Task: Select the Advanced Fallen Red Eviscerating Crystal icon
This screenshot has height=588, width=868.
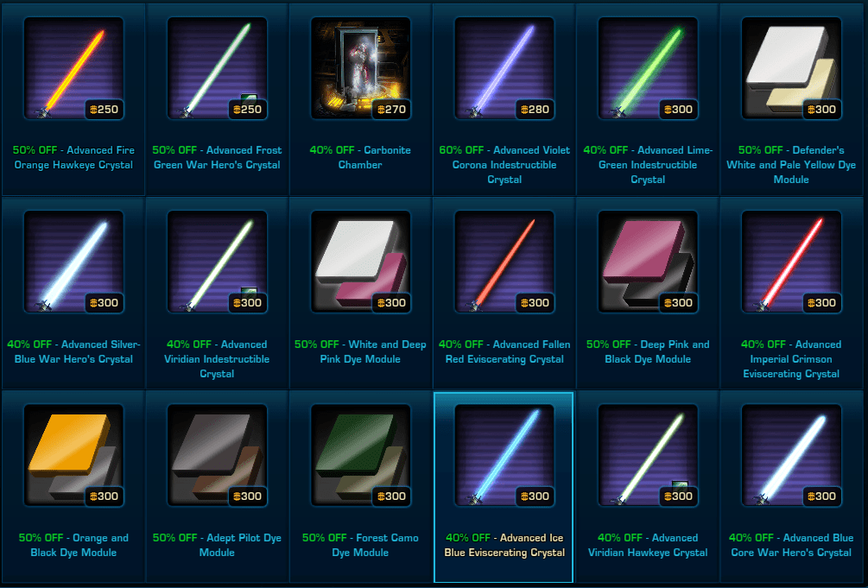Action: 504,262
